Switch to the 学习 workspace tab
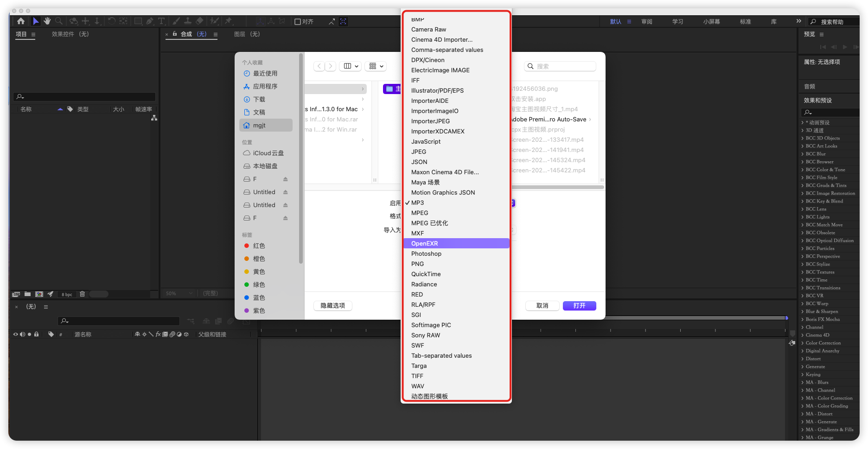Viewport: 868px width, 449px height. pyautogui.click(x=678, y=22)
